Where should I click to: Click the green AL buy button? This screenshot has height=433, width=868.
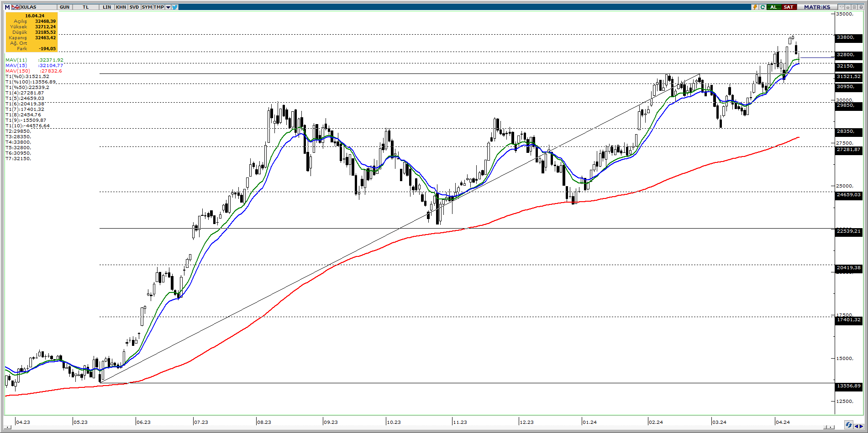pyautogui.click(x=773, y=7)
